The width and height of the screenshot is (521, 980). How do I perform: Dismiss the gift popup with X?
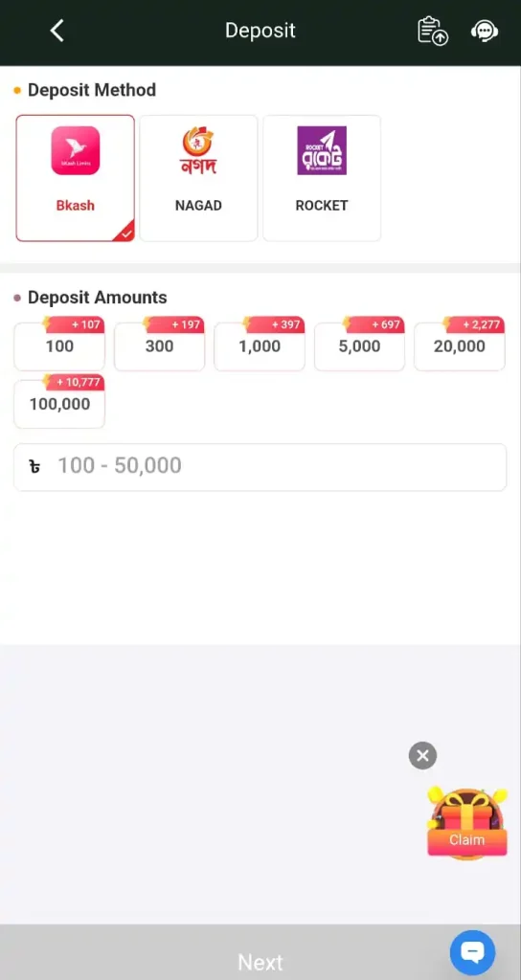[422, 756]
